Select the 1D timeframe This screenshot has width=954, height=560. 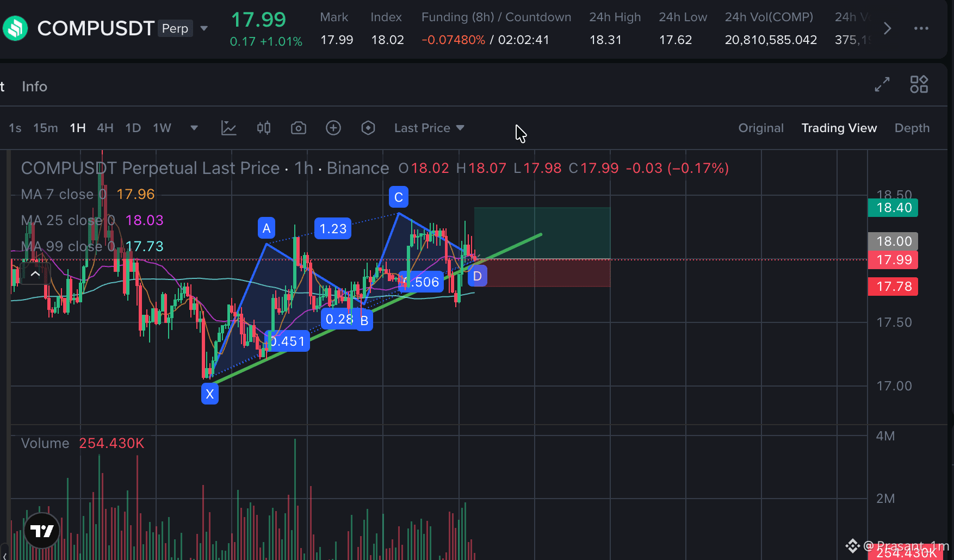point(133,128)
